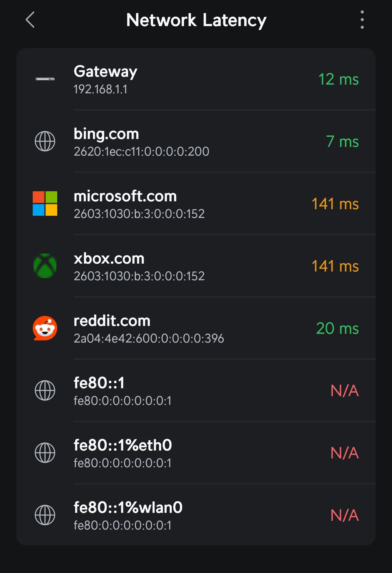Tap the N/A value for fe80::1%wlan0
This screenshot has width=392, height=573.
point(344,515)
